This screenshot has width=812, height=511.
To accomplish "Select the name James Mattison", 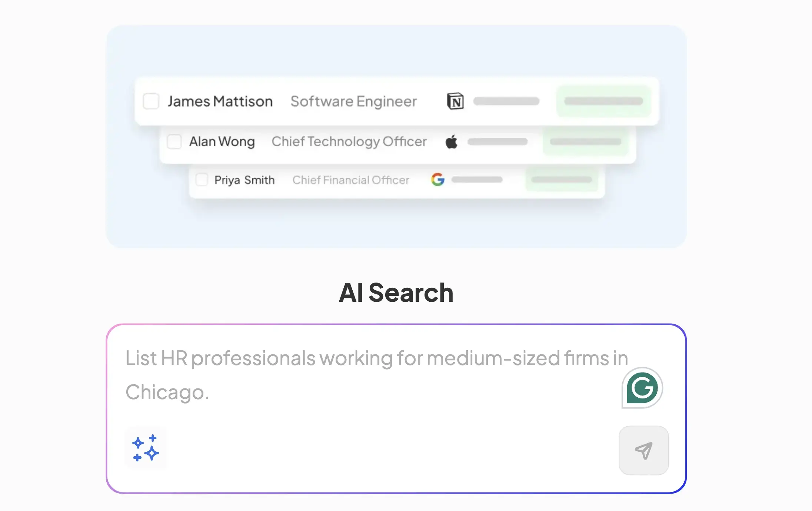I will click(220, 101).
